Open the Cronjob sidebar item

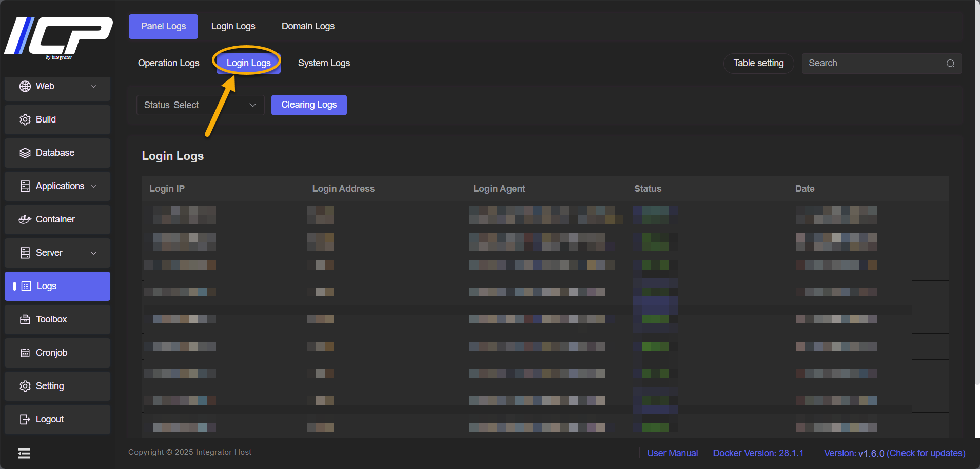57,353
